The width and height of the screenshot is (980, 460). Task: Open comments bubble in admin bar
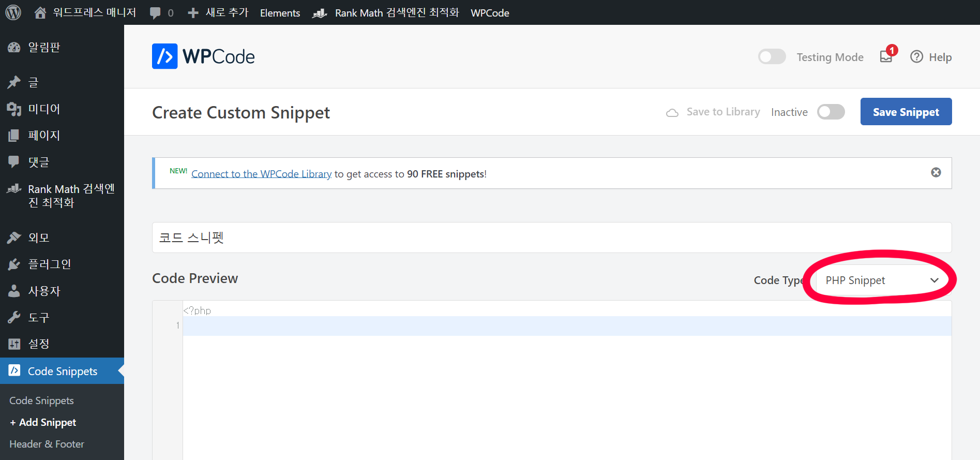155,13
